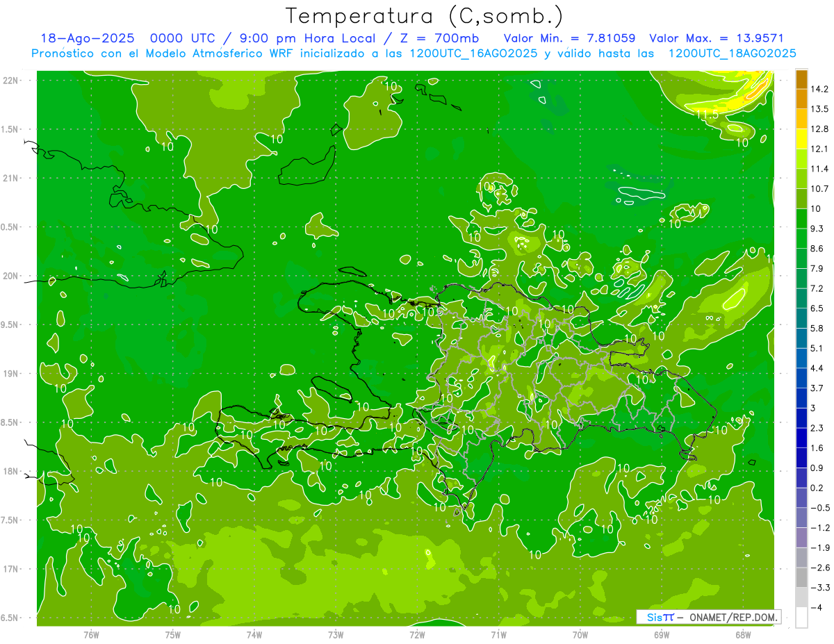Click the "-0.5" legend value
This screenshot has width=834, height=644.
pyautogui.click(x=819, y=508)
